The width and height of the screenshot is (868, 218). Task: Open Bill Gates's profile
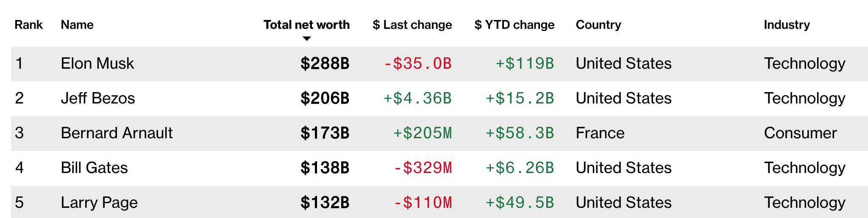point(94,168)
